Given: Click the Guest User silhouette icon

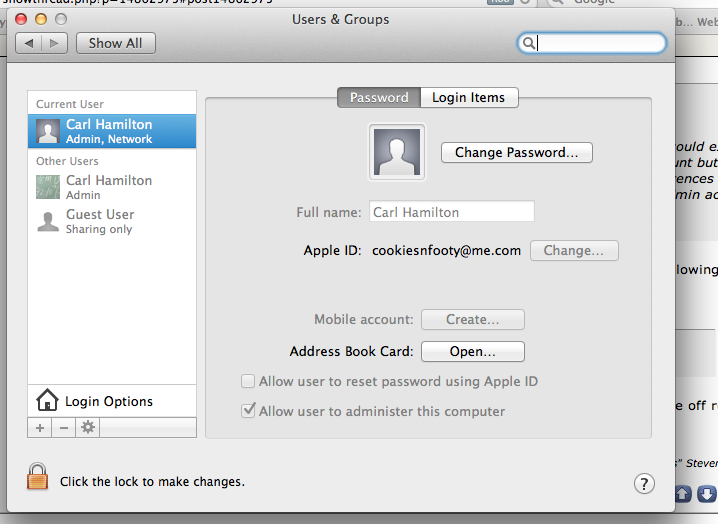Looking at the screenshot, I should tap(48, 222).
